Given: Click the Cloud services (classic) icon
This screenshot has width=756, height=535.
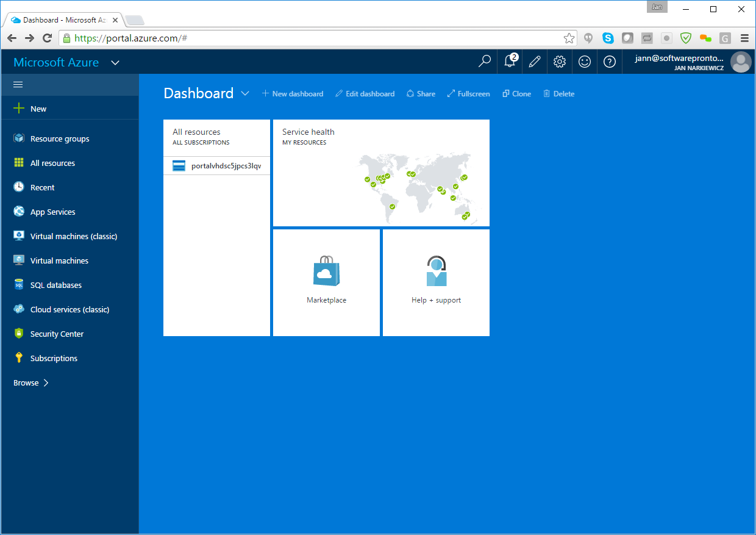Looking at the screenshot, I should coord(19,309).
